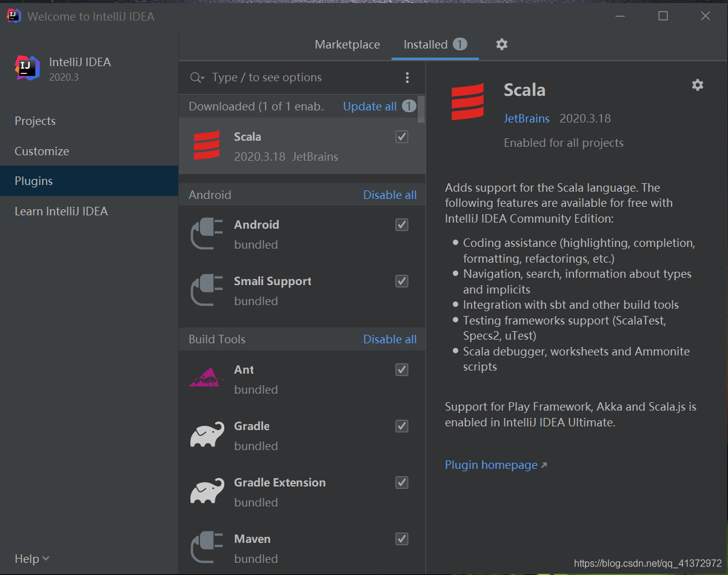Switch to the Marketplace tab
Image resolution: width=728 pixels, height=575 pixels.
click(347, 44)
